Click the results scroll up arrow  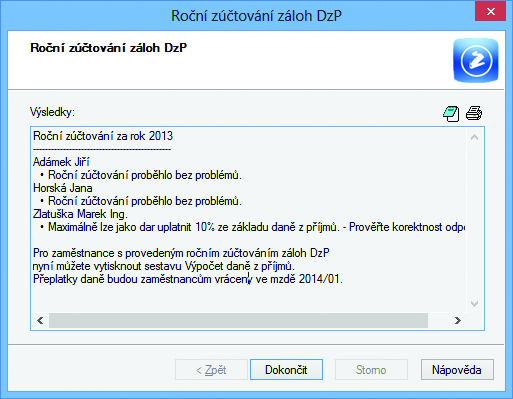tap(474, 137)
